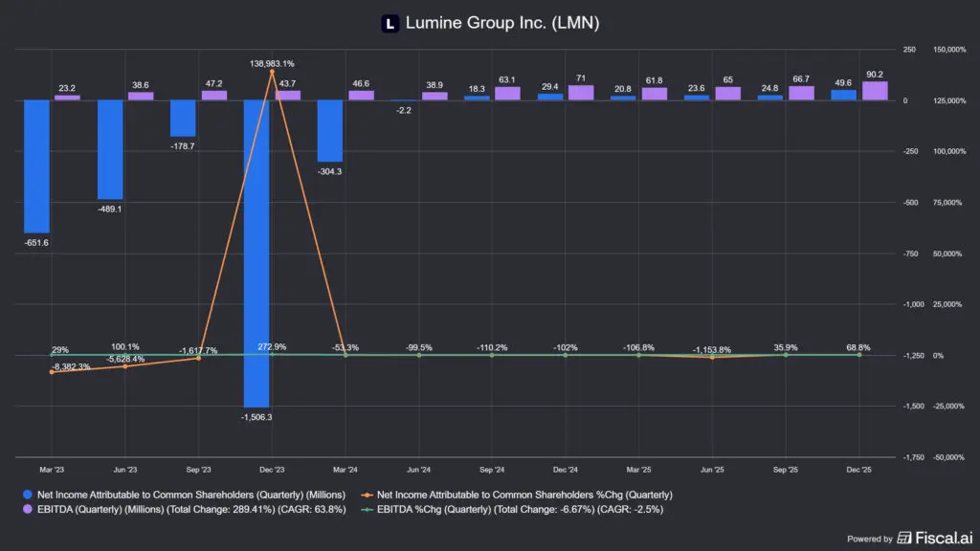This screenshot has height=551, width=980.
Task: Click y-axis label -1,750
Action: [x=914, y=457]
